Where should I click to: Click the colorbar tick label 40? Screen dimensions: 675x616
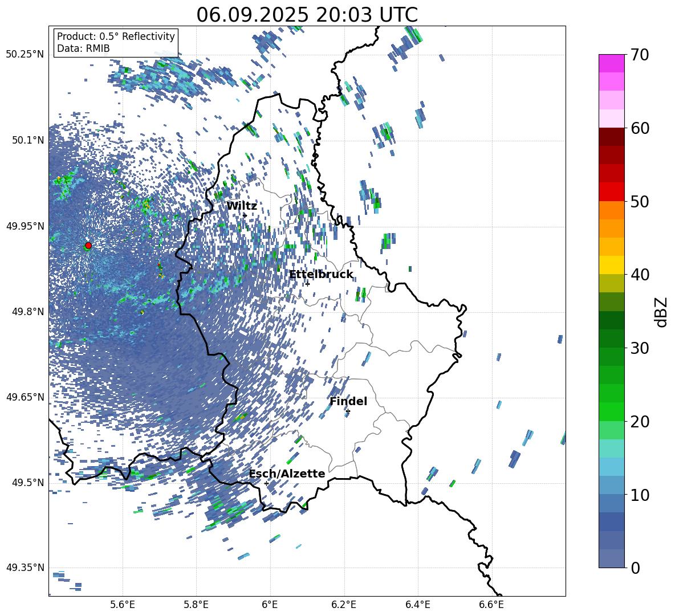(x=640, y=275)
